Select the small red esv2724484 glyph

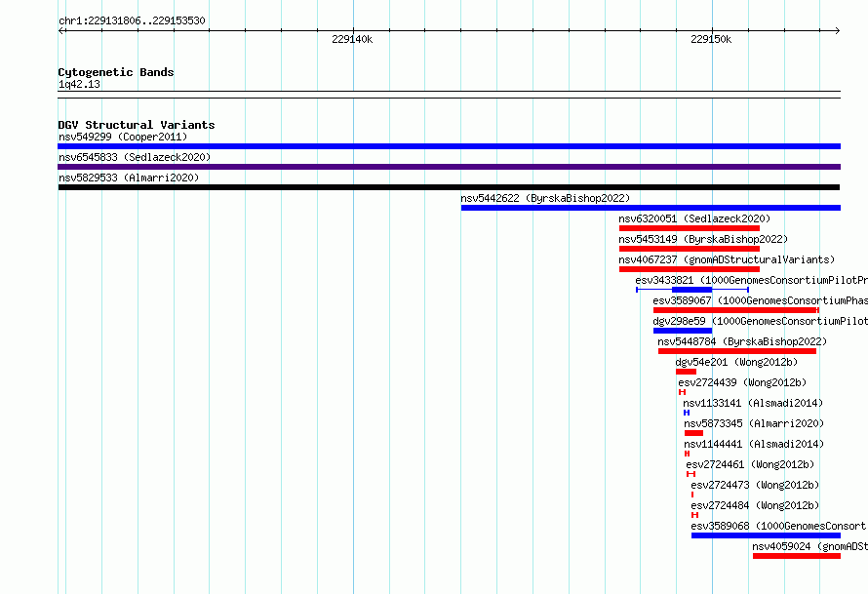(694, 515)
